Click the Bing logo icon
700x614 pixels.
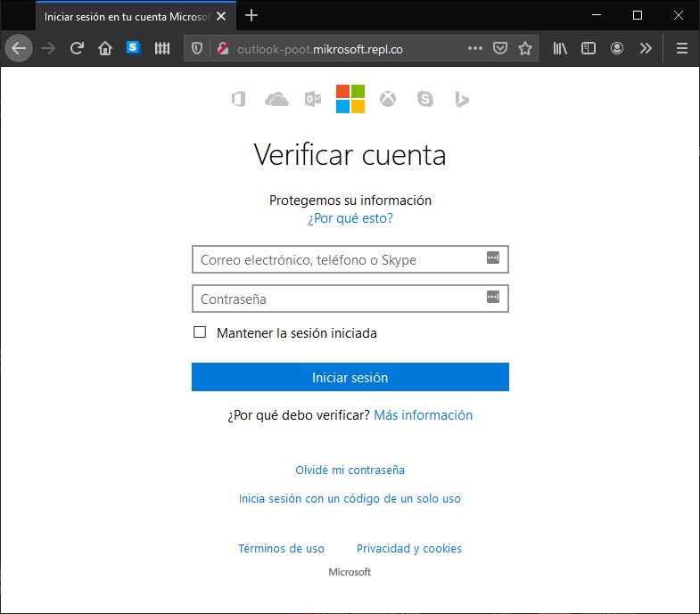click(462, 99)
